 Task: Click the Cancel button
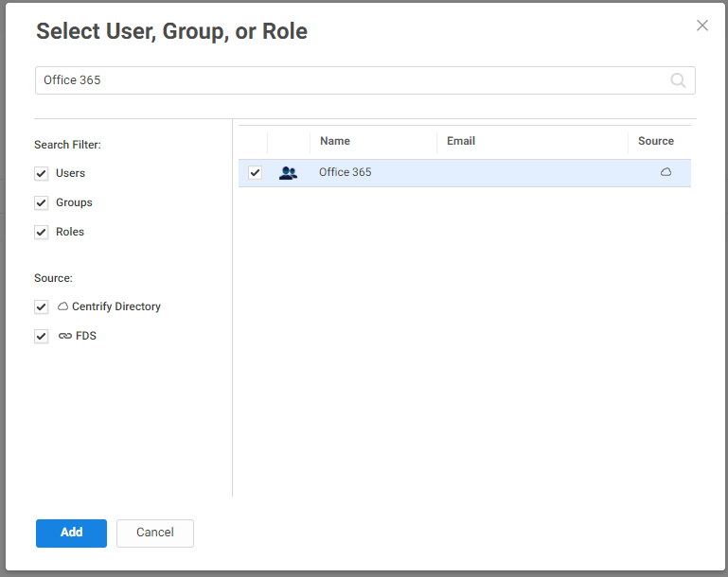click(155, 533)
